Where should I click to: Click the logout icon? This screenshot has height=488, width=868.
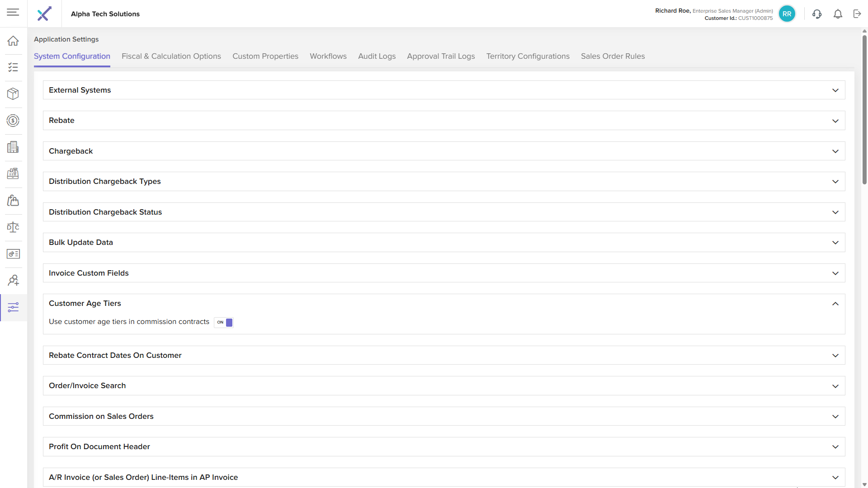[857, 14]
